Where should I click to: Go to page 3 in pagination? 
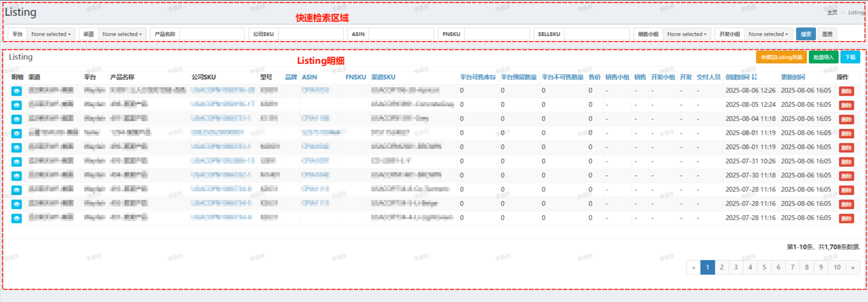click(736, 267)
